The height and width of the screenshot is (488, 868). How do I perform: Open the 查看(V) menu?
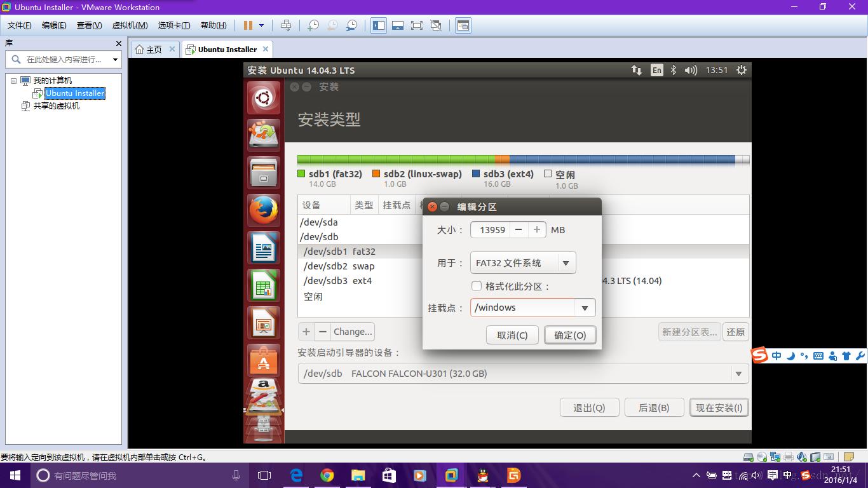(89, 25)
